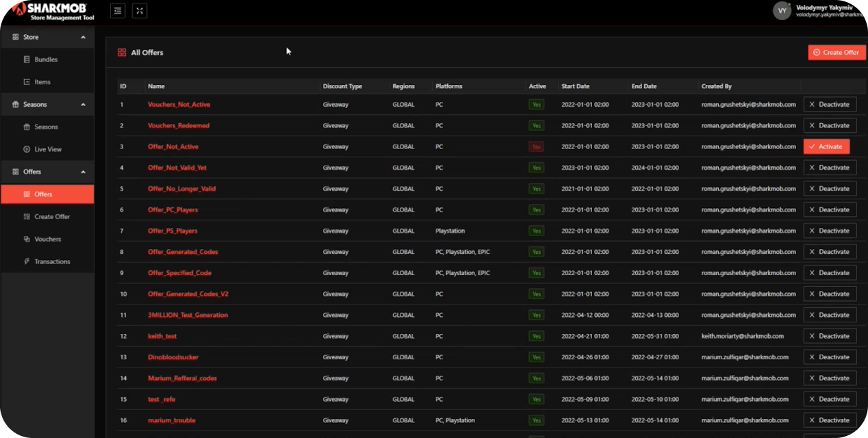Image resolution: width=868 pixels, height=438 pixels.
Task: Toggle fullscreen with the expand icon
Action: click(139, 11)
